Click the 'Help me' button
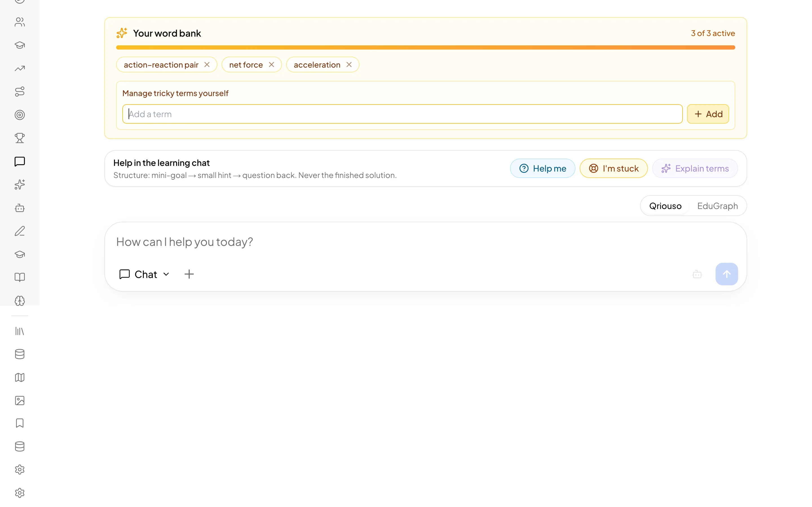 [x=542, y=168]
